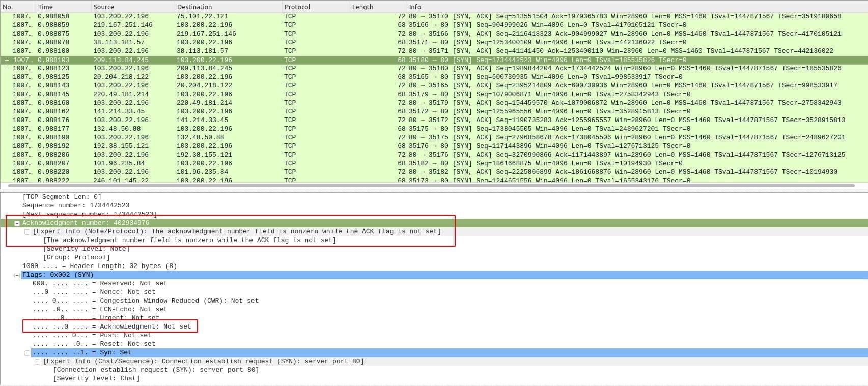Sort packets by the Time column

point(45,7)
